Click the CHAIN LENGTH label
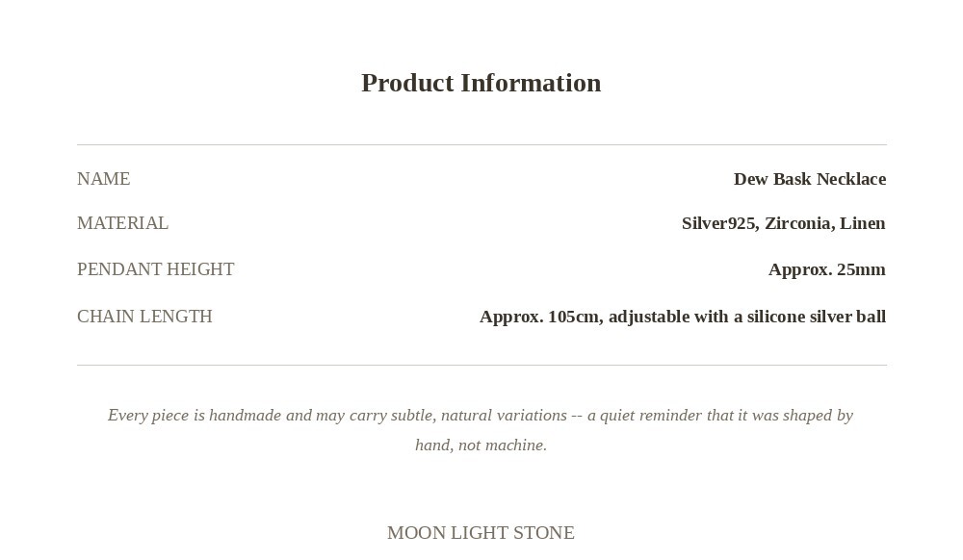The image size is (963, 560). [144, 316]
